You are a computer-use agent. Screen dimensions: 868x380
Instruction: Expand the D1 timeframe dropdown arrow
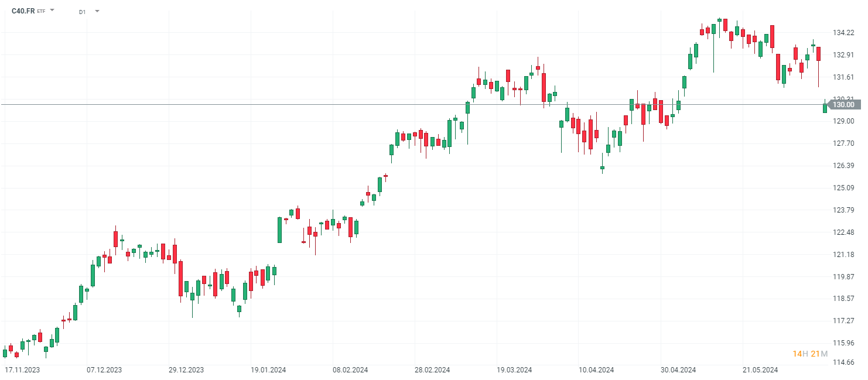97,11
